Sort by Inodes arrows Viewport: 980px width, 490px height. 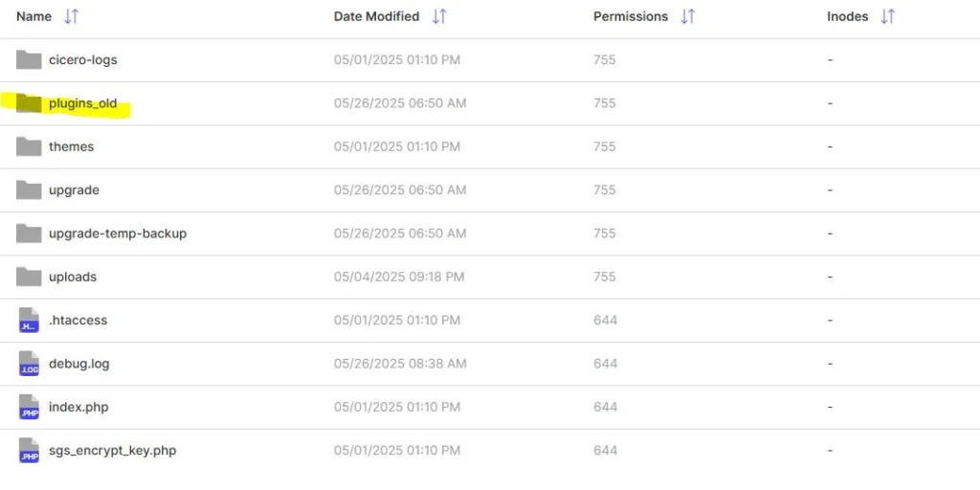coord(887,16)
